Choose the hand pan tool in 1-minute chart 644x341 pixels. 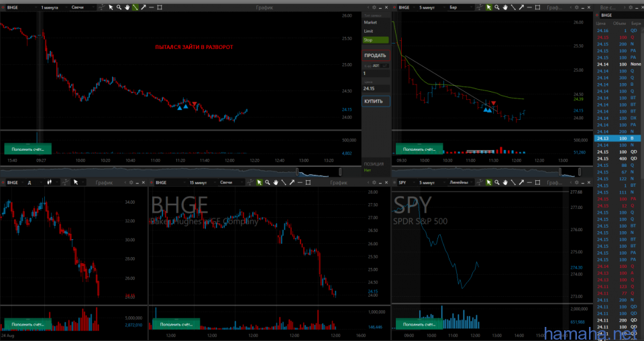pyautogui.click(x=127, y=7)
